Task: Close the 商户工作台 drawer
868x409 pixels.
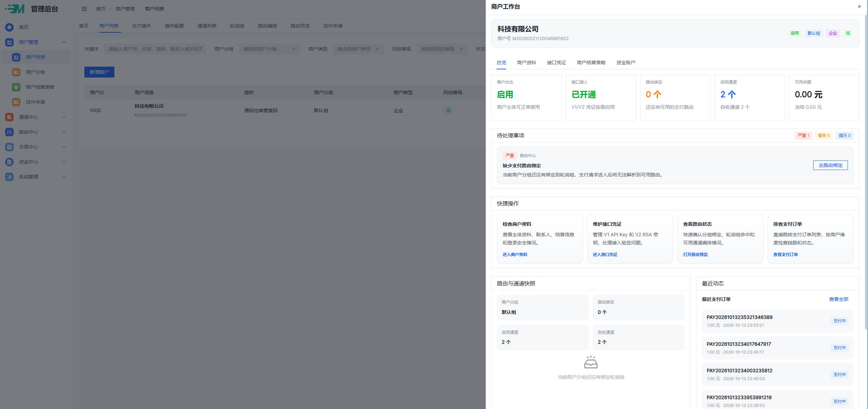Action: [x=859, y=6]
